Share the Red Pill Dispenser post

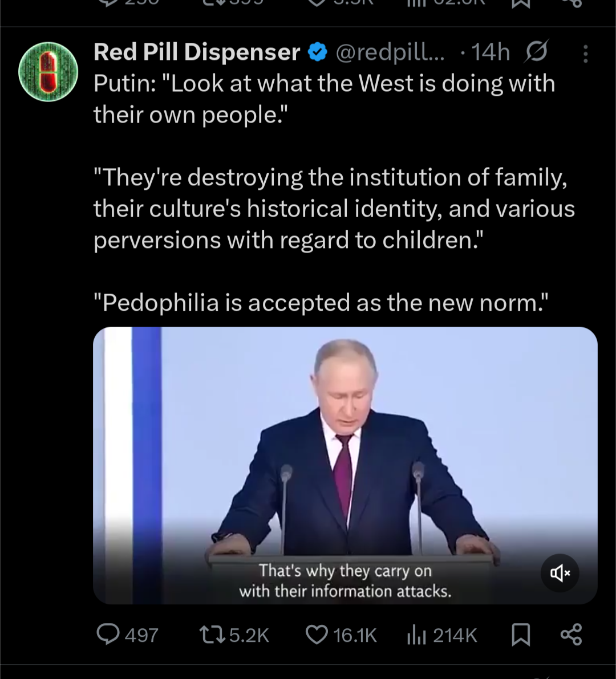(x=572, y=635)
